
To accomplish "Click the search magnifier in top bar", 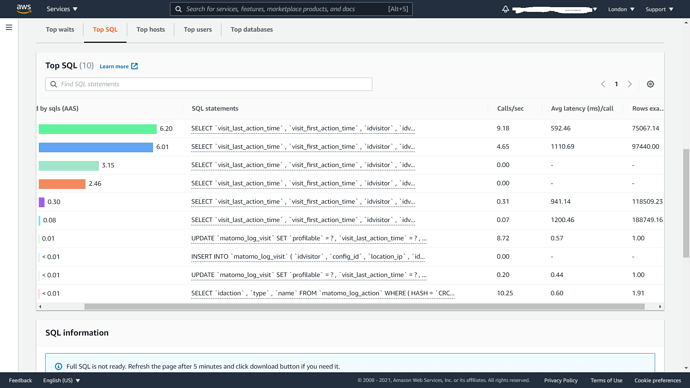I will tap(178, 9).
